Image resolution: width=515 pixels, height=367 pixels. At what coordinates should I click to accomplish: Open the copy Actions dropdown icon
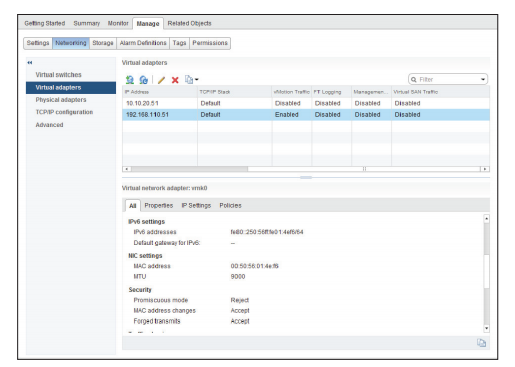(192, 80)
